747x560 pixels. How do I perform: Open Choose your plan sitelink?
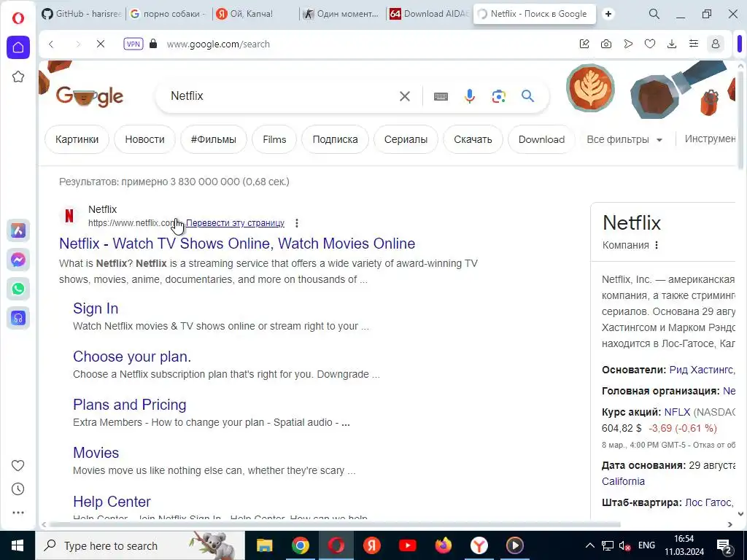[x=132, y=357]
